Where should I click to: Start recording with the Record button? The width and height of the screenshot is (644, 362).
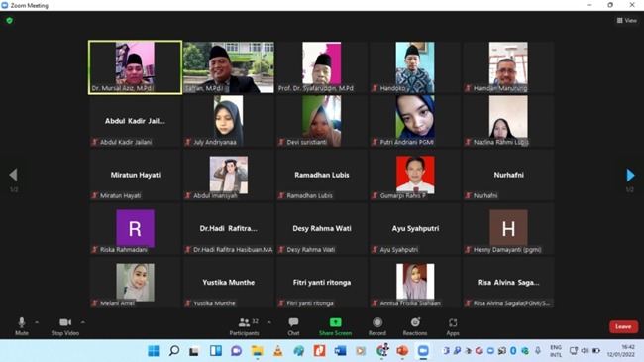point(377,326)
